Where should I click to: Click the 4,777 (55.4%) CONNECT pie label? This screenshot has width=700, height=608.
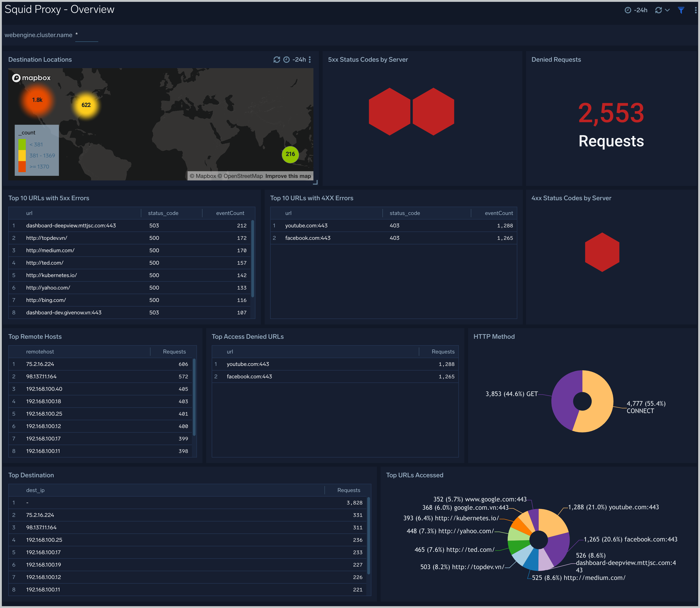pyautogui.click(x=646, y=407)
